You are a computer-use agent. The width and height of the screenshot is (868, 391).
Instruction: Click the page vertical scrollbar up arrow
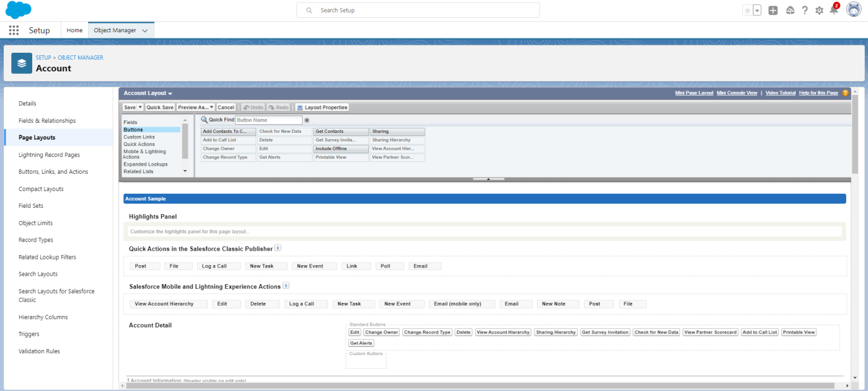click(x=855, y=91)
